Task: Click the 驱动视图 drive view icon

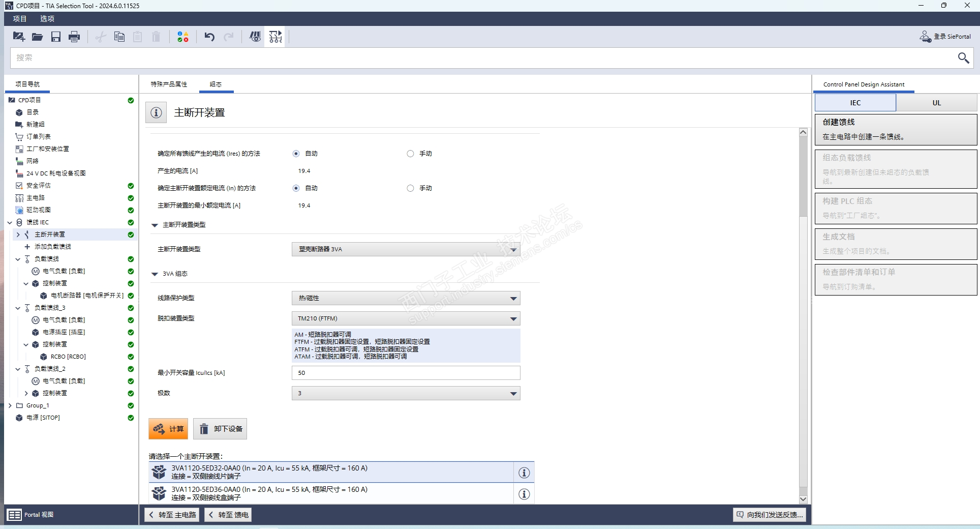Action: click(19, 210)
